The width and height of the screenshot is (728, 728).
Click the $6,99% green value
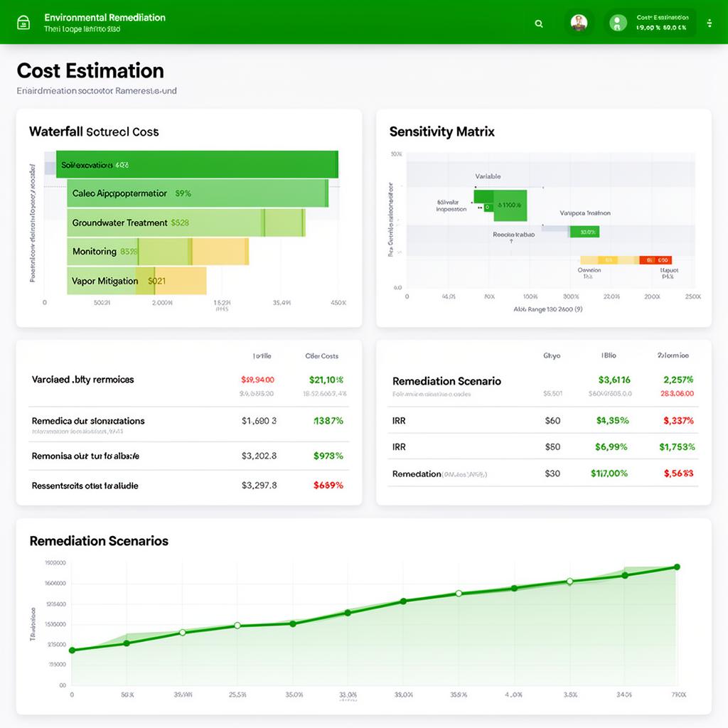tap(611, 446)
